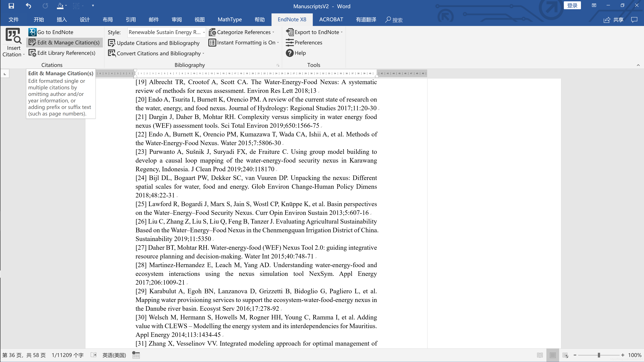Click the Save icon in title bar

pos(11,6)
